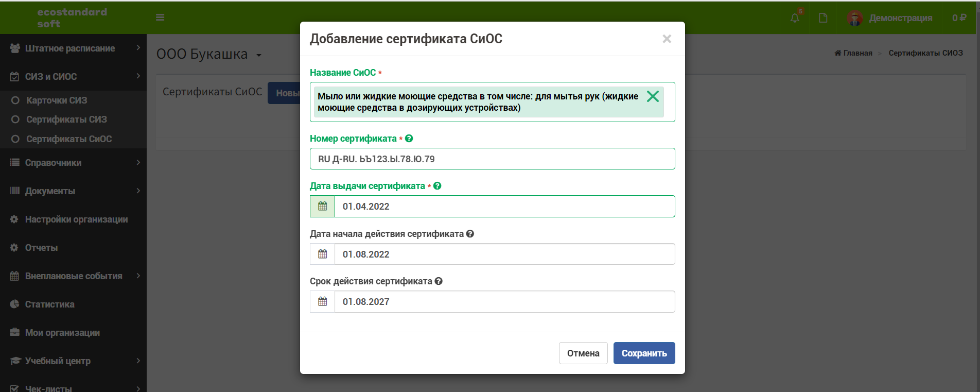Go to Сертификаты СИЗ menu item
980x392 pixels.
66,120
